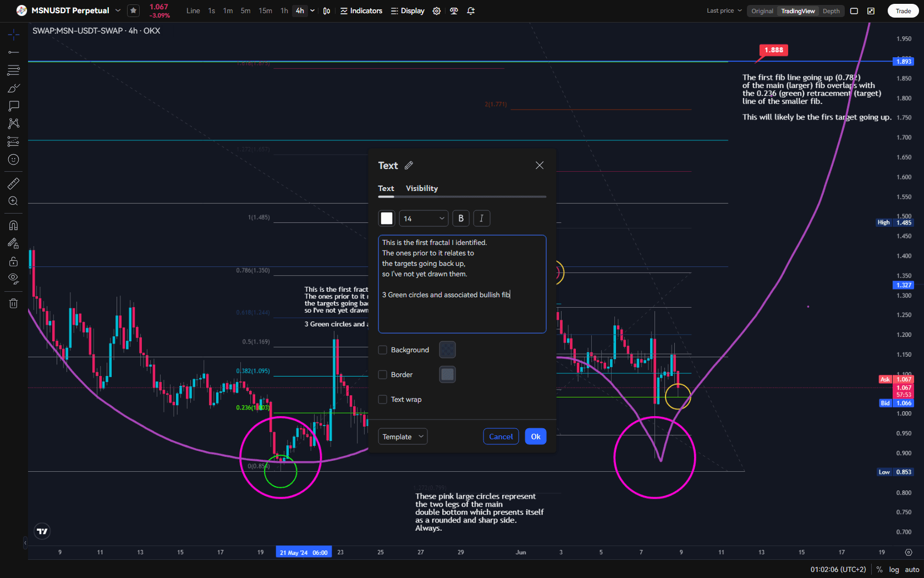
Task: Open the Display menu
Action: [x=408, y=11]
